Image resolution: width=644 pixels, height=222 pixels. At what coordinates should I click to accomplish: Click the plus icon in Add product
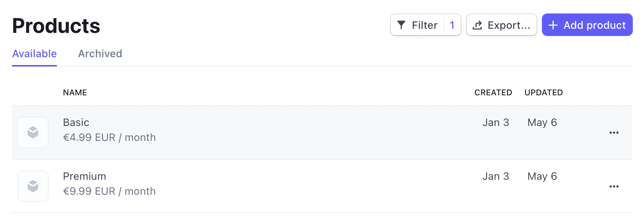(553, 25)
